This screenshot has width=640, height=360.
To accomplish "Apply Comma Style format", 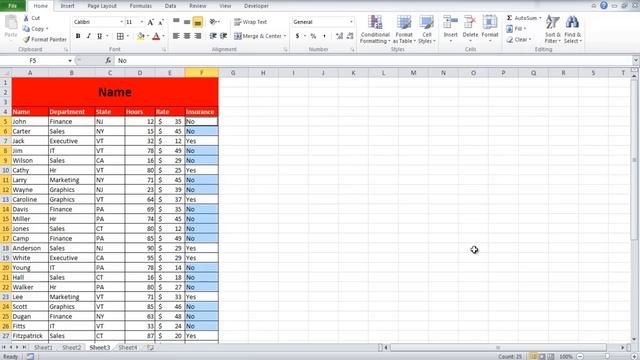I will 324,36.
